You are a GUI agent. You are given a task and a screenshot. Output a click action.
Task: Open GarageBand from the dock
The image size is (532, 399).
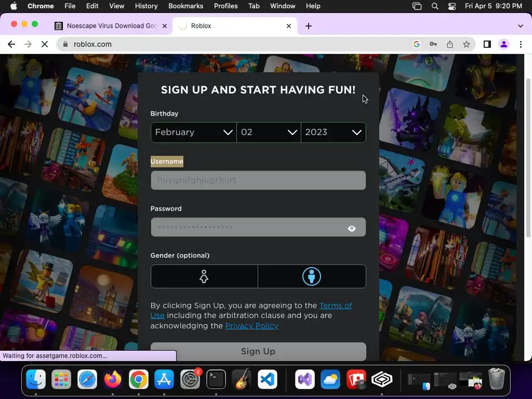[242, 379]
